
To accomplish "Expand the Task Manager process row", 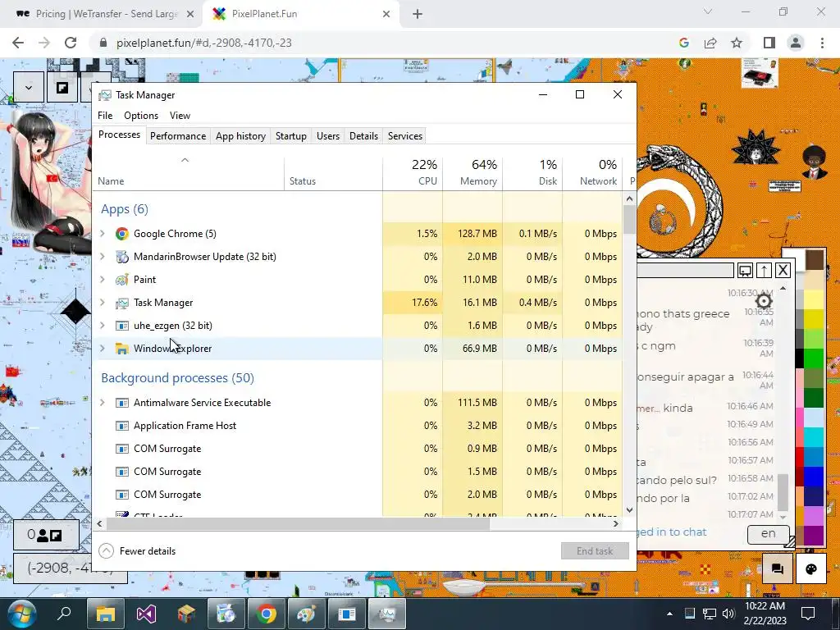I will [x=103, y=303].
